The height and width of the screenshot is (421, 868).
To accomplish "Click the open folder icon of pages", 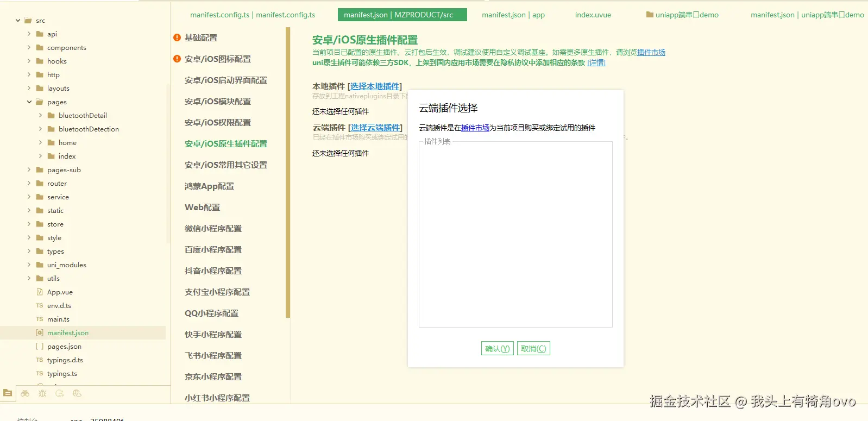I will 40,102.
